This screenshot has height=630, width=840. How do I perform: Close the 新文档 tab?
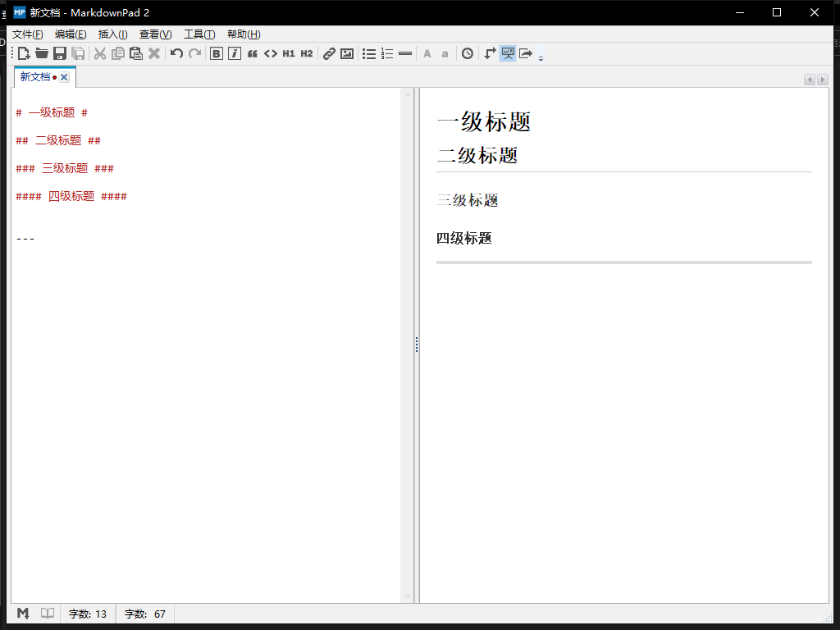(x=64, y=77)
